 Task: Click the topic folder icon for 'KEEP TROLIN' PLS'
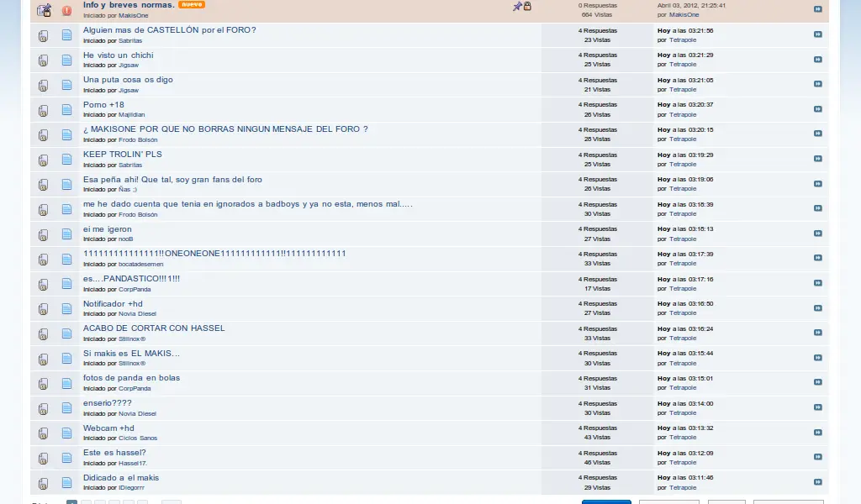point(43,160)
